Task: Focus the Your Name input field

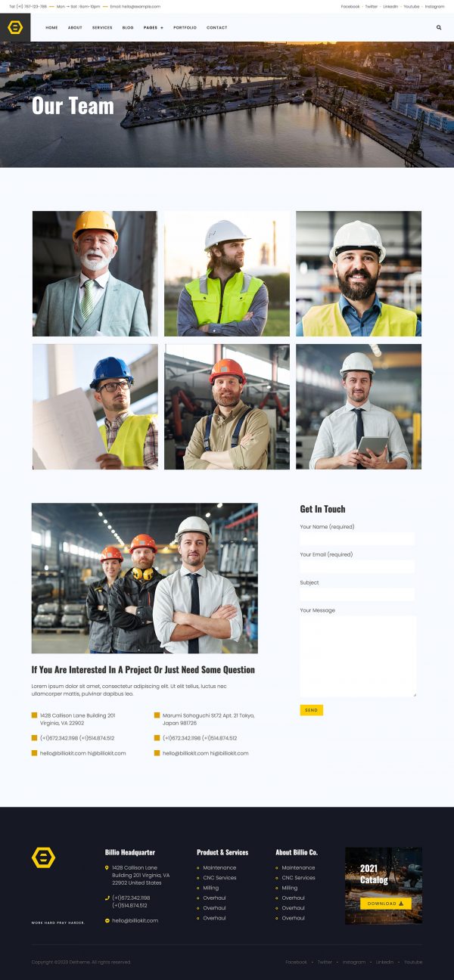Action: 357,538
